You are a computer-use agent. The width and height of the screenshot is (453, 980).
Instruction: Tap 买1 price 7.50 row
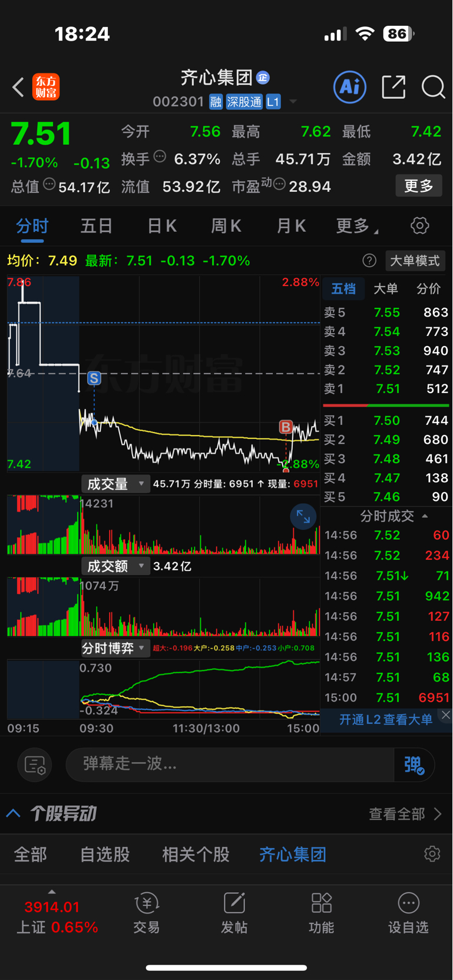(386, 420)
